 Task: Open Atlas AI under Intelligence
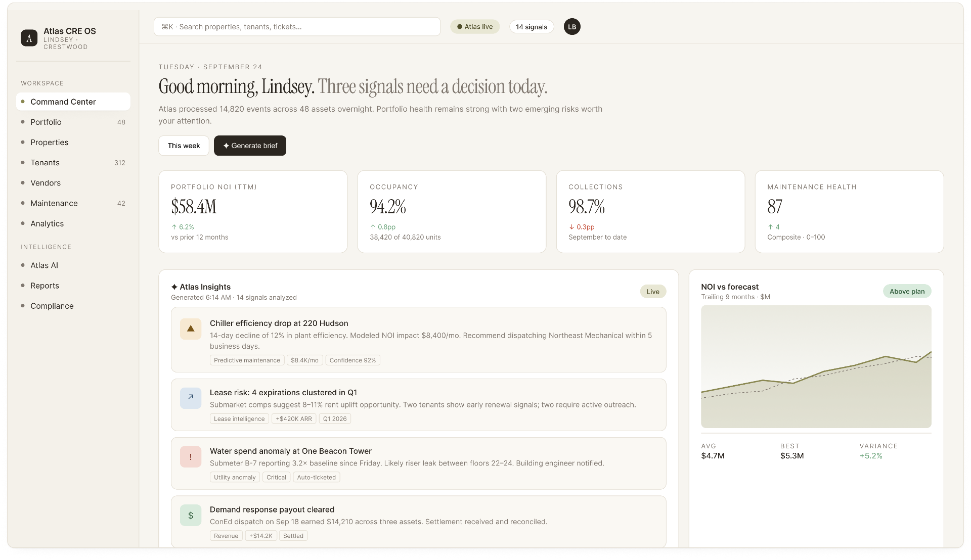(x=73, y=265)
